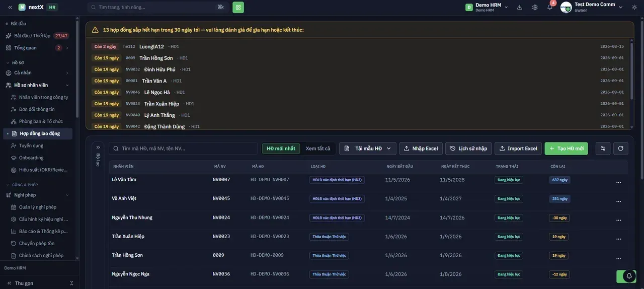
Task: Click the NV0045 employee code cell
Action: pos(221,198)
